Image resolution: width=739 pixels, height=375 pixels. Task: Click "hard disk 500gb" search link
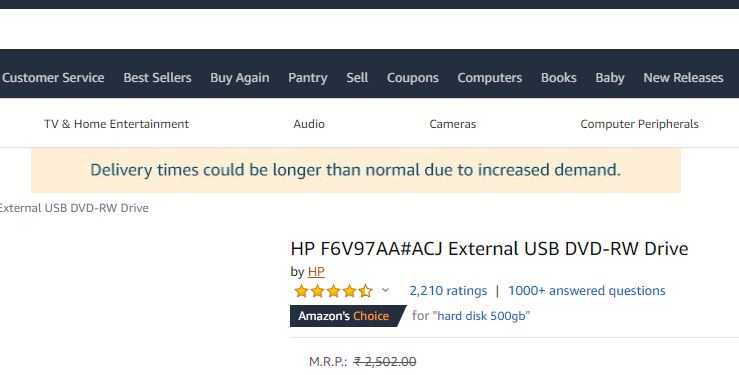coord(481,316)
